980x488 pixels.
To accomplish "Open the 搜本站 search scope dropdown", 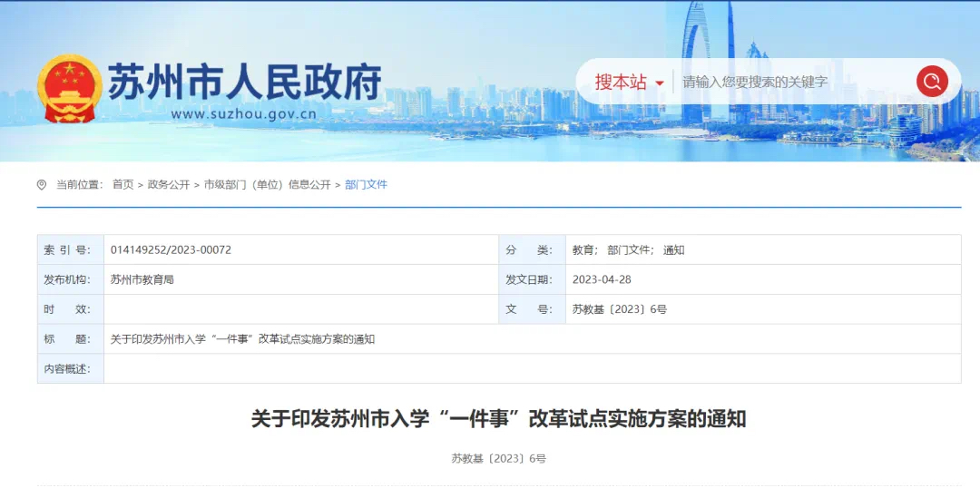I will click(x=622, y=82).
